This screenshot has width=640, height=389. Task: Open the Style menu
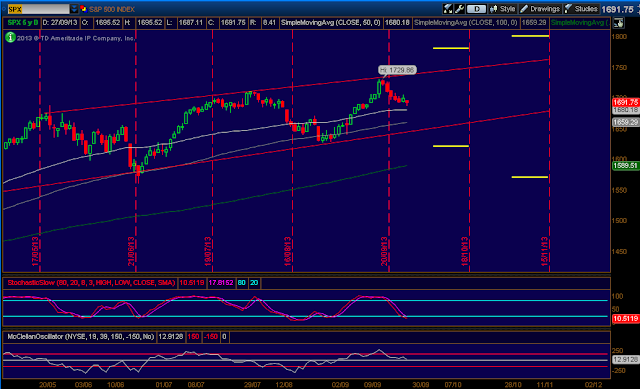point(502,9)
